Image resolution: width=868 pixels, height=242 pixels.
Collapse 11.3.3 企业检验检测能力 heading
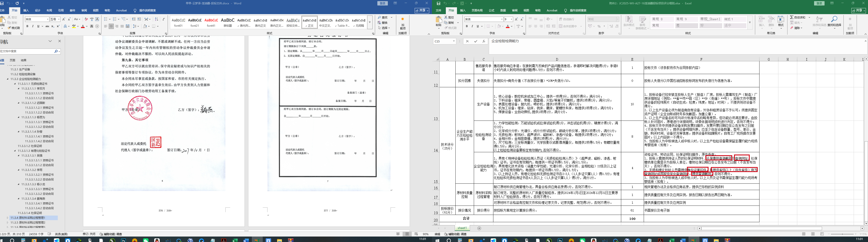[8, 79]
